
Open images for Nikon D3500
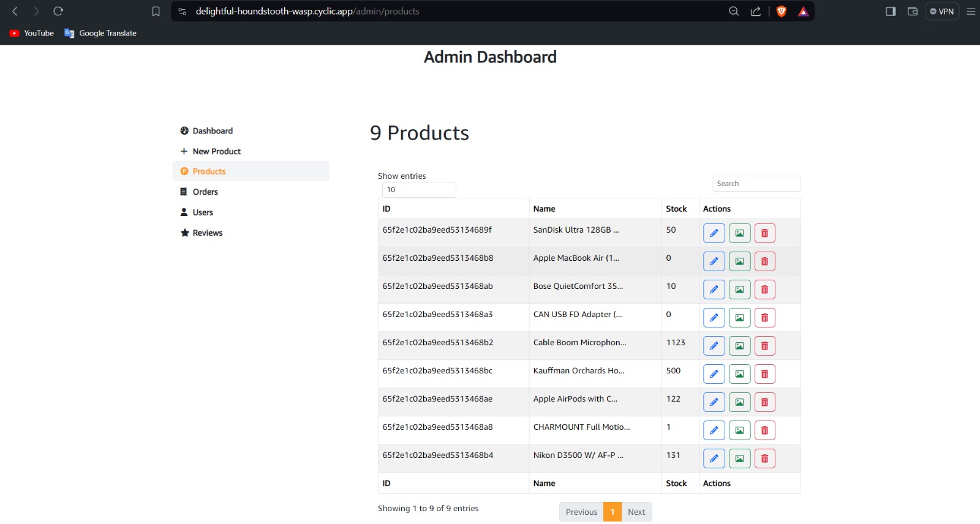(x=739, y=458)
